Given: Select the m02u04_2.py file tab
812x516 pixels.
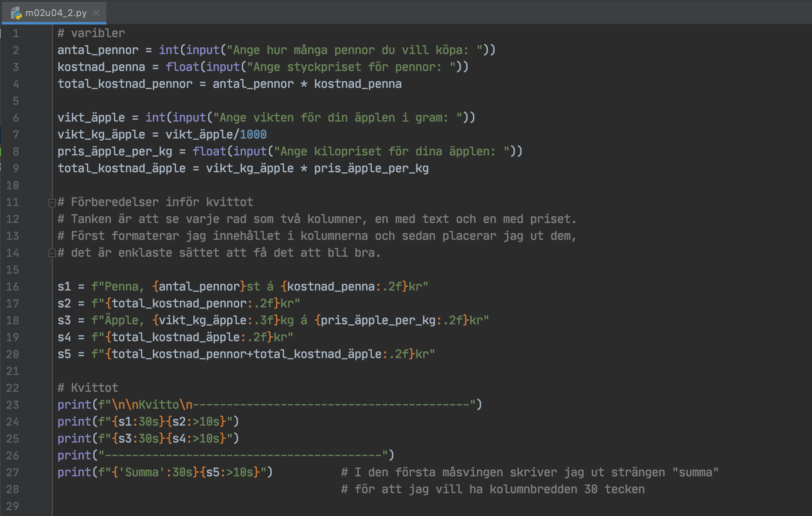Looking at the screenshot, I should (56, 13).
